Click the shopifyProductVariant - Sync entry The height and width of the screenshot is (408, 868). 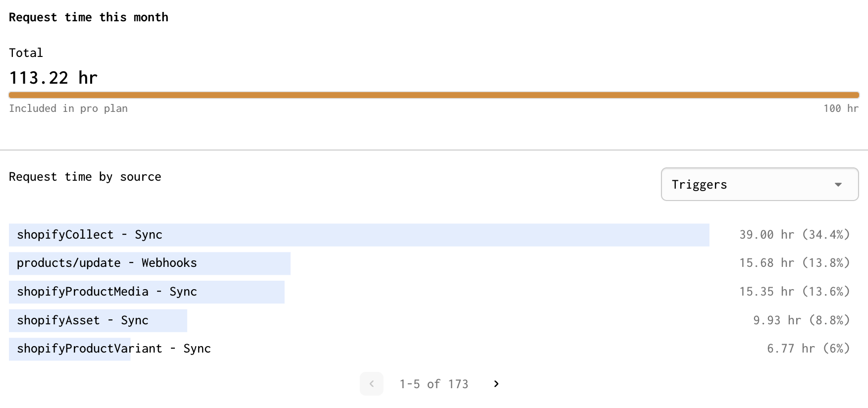(x=114, y=349)
